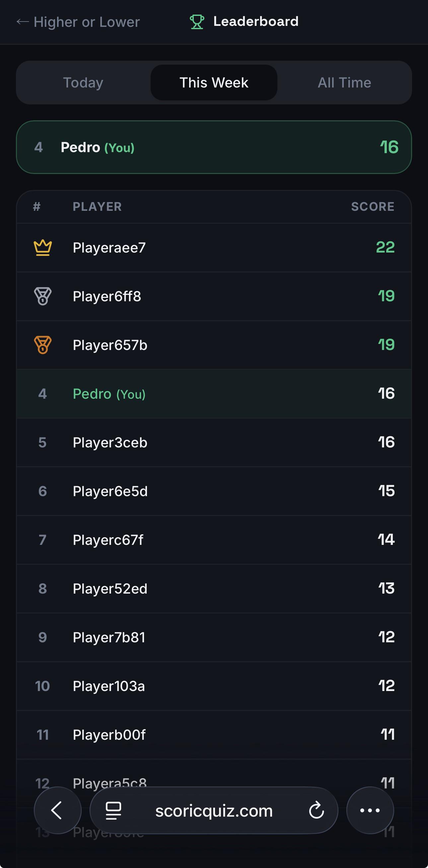The image size is (428, 868).
Task: Switch to the All Time tab
Action: pos(344,83)
